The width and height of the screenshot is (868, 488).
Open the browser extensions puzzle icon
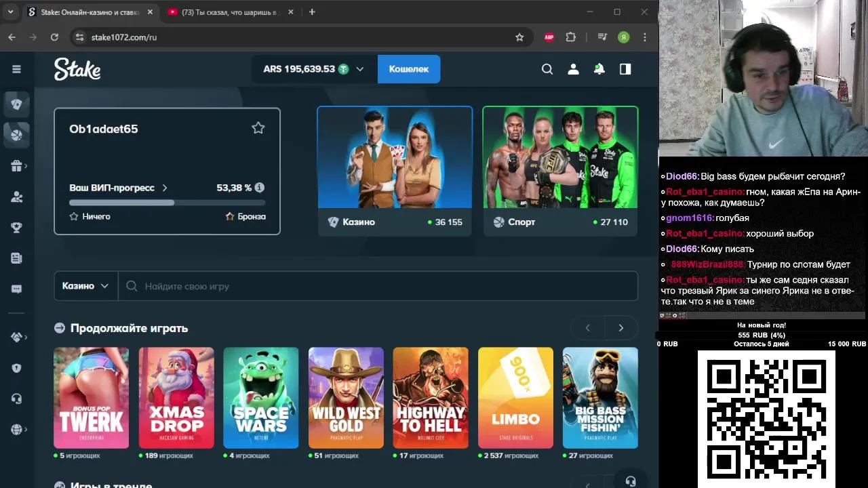(571, 37)
